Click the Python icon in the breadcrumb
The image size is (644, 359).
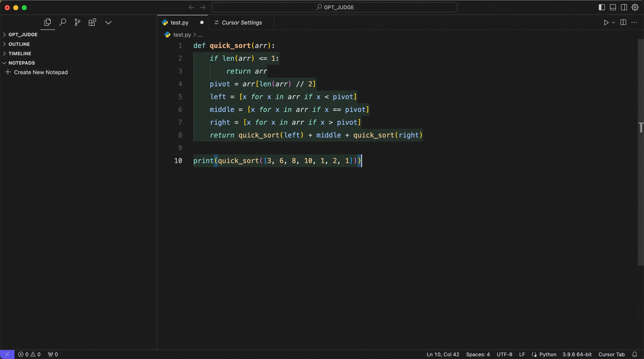pos(167,35)
